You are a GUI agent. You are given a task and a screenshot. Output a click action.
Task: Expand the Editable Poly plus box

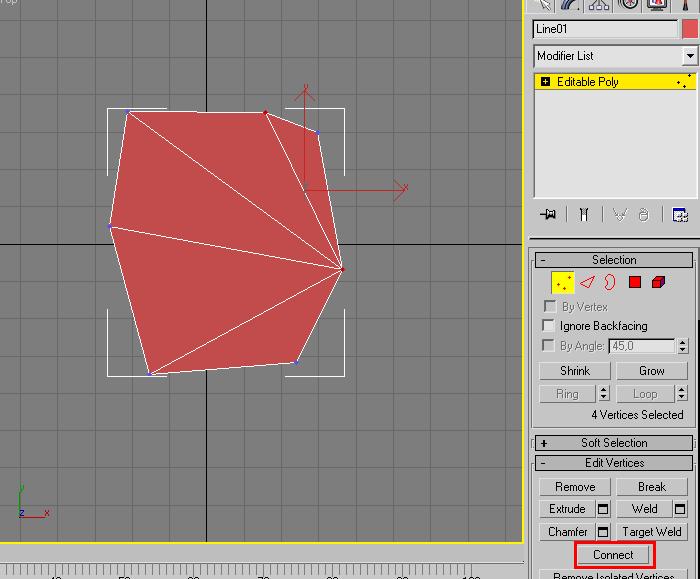click(x=545, y=82)
